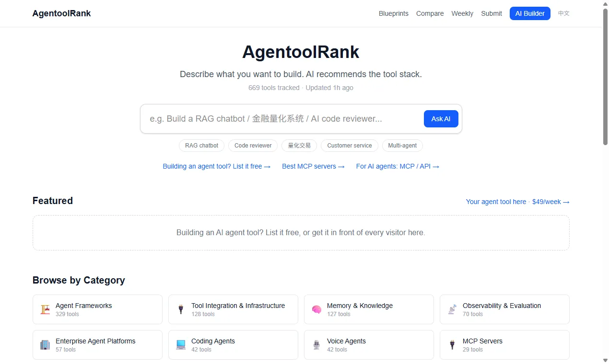Click the '669 tools tracked' status text
Image resolution: width=609 pixels, height=364 pixels.
(x=274, y=88)
